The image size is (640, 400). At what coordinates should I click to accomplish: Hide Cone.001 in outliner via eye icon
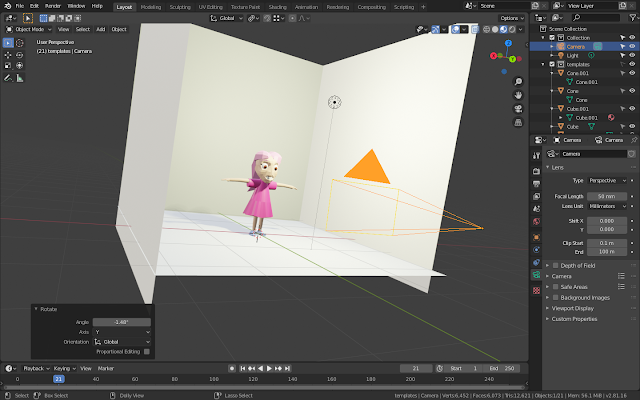click(x=632, y=73)
